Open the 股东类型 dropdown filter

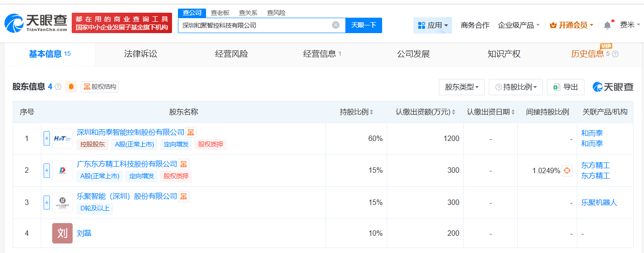point(462,87)
